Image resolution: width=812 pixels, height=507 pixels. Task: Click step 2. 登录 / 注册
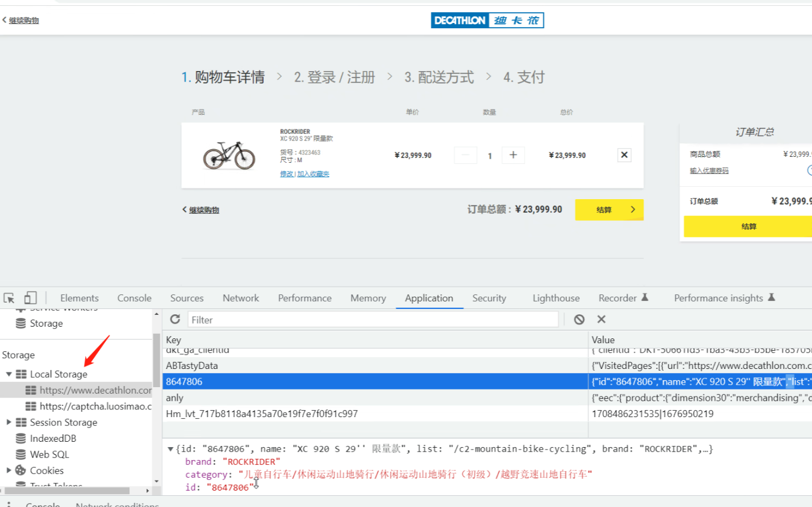[x=334, y=77]
